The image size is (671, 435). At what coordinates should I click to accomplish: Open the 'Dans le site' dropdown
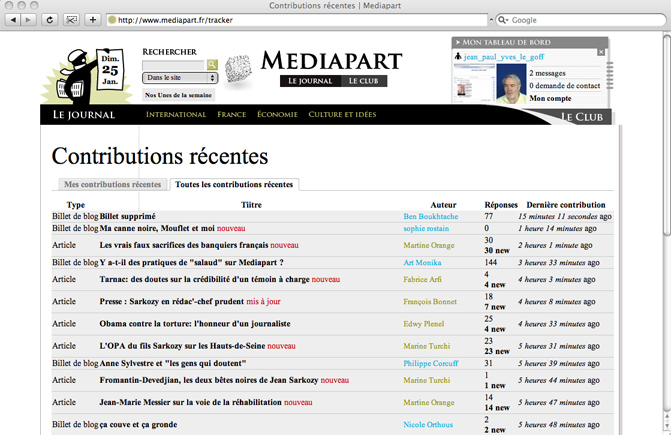click(180, 78)
